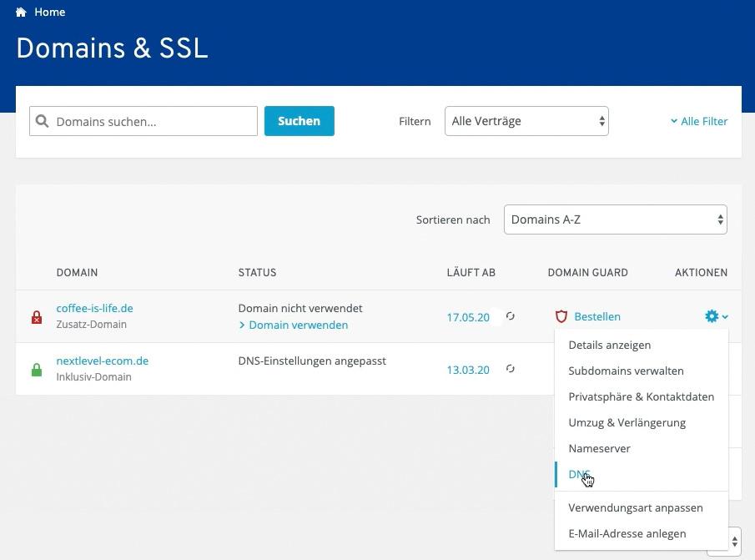The height and width of the screenshot is (560, 755).
Task: Click the STATUS column header
Action: click(257, 273)
